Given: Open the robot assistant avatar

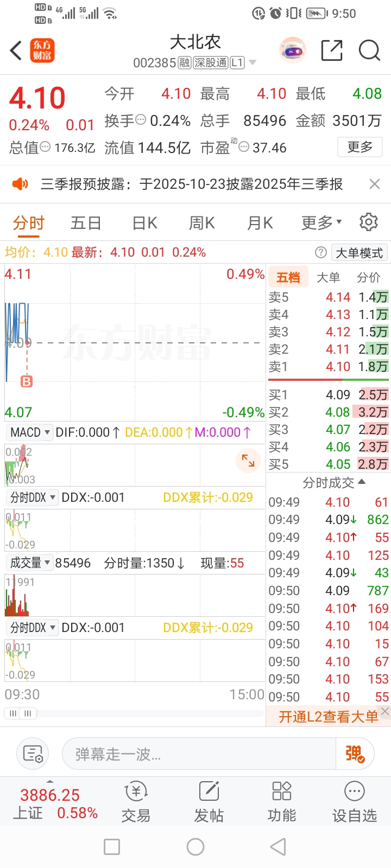Looking at the screenshot, I should click(293, 51).
